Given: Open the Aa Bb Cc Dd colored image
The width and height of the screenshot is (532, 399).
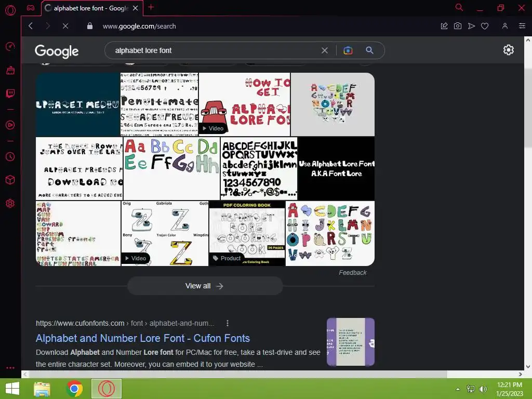Looking at the screenshot, I should click(x=171, y=169).
